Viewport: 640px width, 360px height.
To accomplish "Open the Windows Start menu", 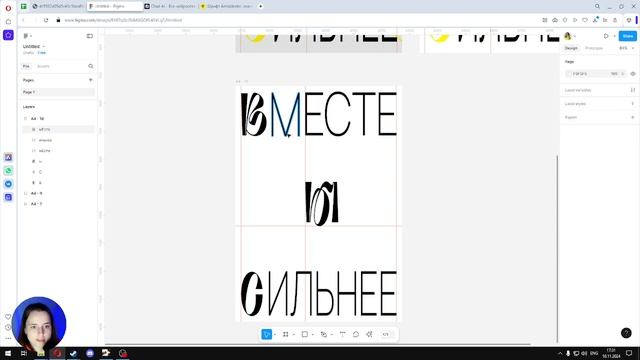I will click(8, 353).
